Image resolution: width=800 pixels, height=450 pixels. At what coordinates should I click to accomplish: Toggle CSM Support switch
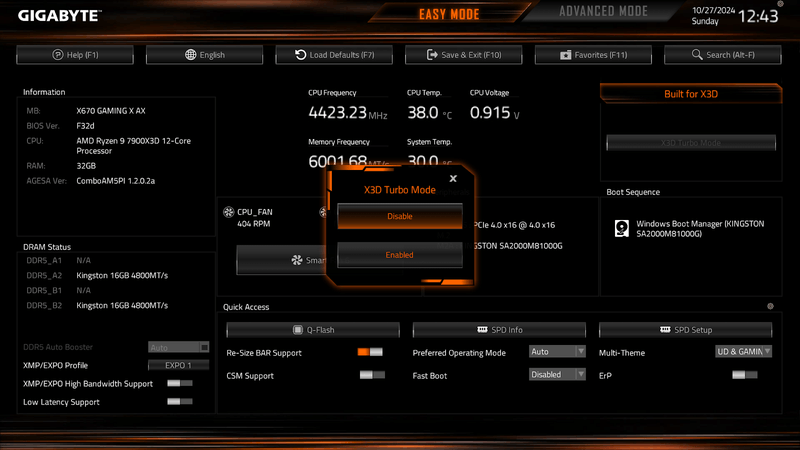(372, 375)
